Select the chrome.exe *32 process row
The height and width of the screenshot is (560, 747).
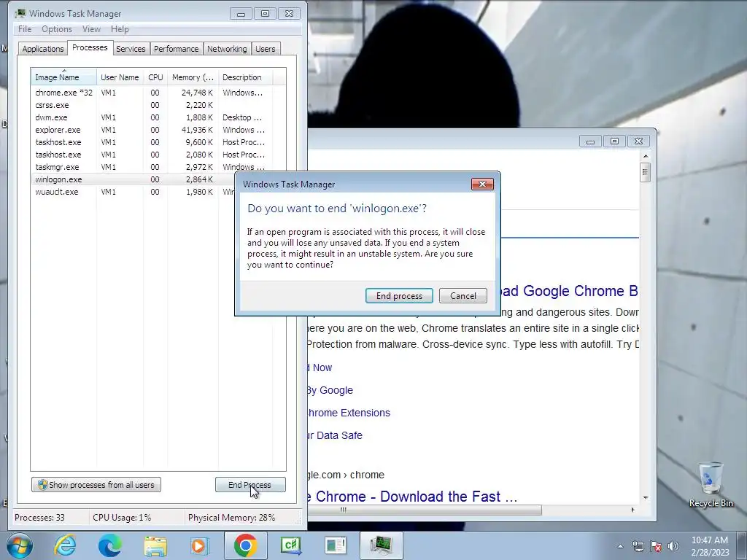pyautogui.click(x=158, y=93)
